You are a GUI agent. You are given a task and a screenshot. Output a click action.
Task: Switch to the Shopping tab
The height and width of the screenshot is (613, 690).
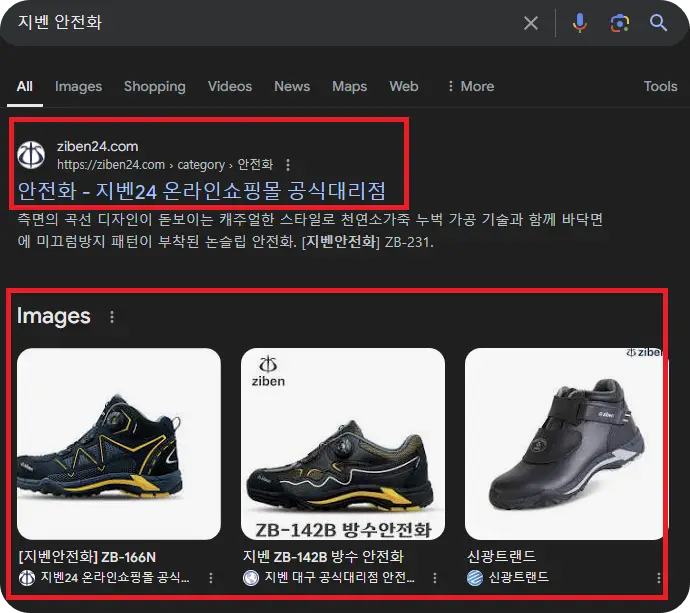tap(155, 86)
